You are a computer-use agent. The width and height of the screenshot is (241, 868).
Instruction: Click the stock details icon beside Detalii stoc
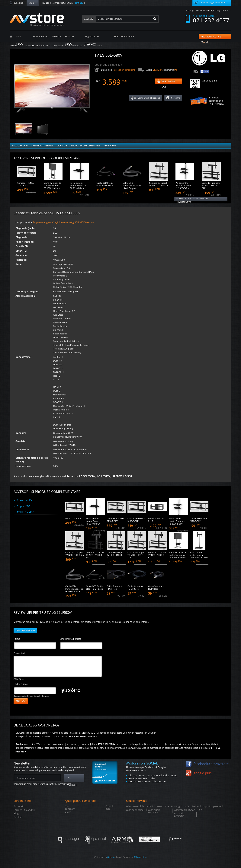coord(97,70)
